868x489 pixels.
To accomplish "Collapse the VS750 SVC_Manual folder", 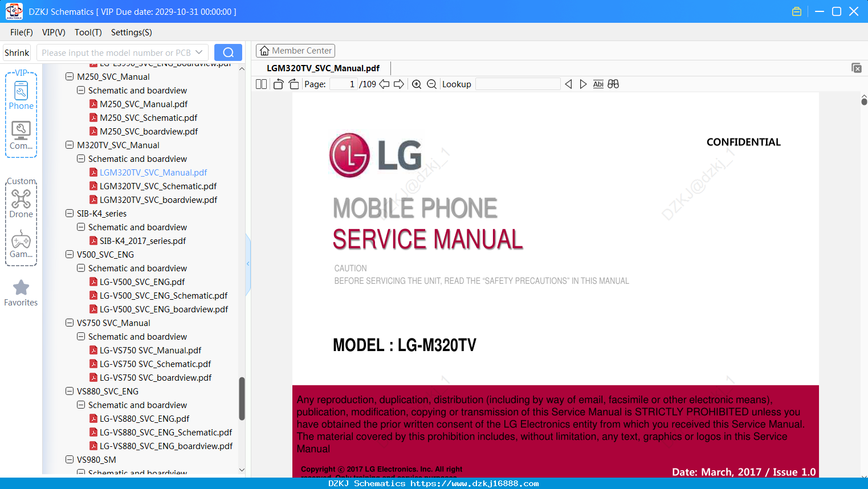I will click(x=70, y=323).
